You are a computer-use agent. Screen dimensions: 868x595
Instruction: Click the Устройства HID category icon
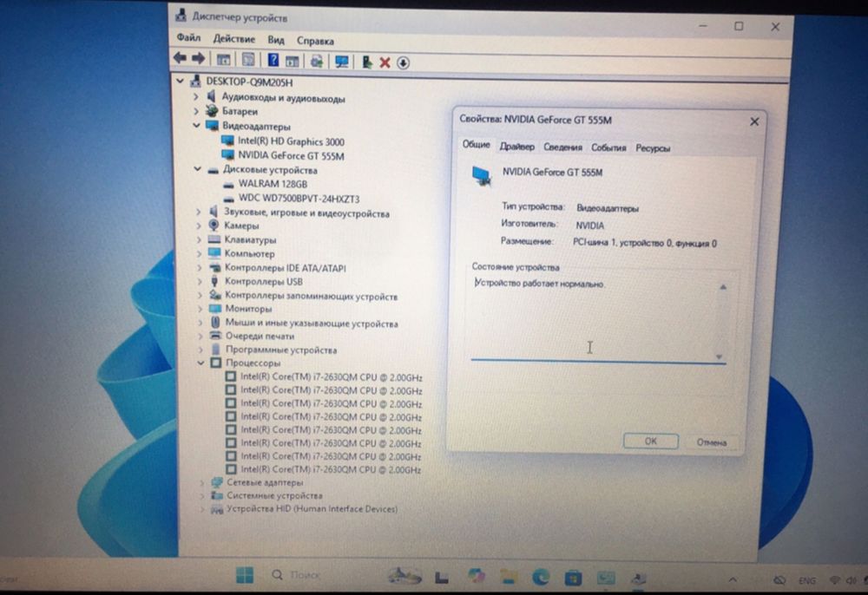click(216, 509)
